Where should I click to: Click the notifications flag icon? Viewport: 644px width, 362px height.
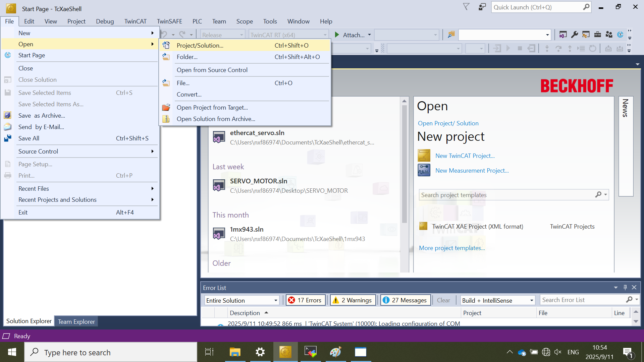coord(466,7)
